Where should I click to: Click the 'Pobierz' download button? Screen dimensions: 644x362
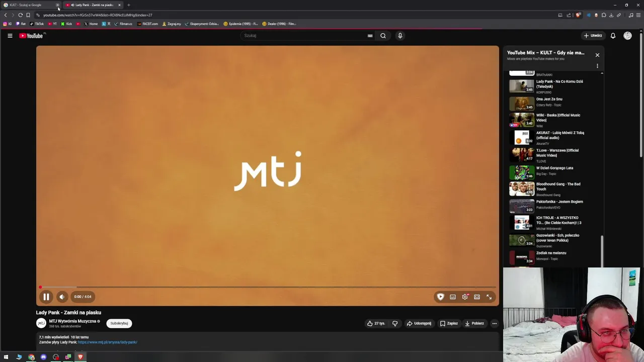pyautogui.click(x=474, y=323)
